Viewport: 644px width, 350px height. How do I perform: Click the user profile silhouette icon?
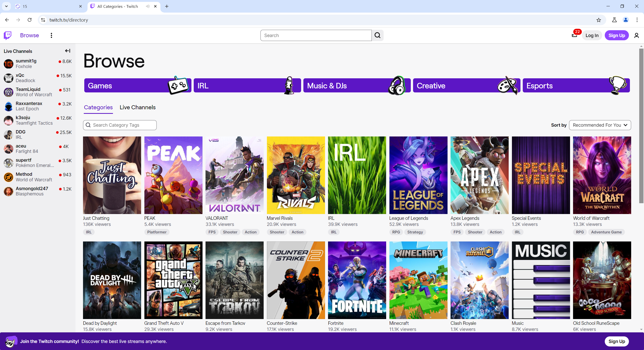pyautogui.click(x=636, y=36)
